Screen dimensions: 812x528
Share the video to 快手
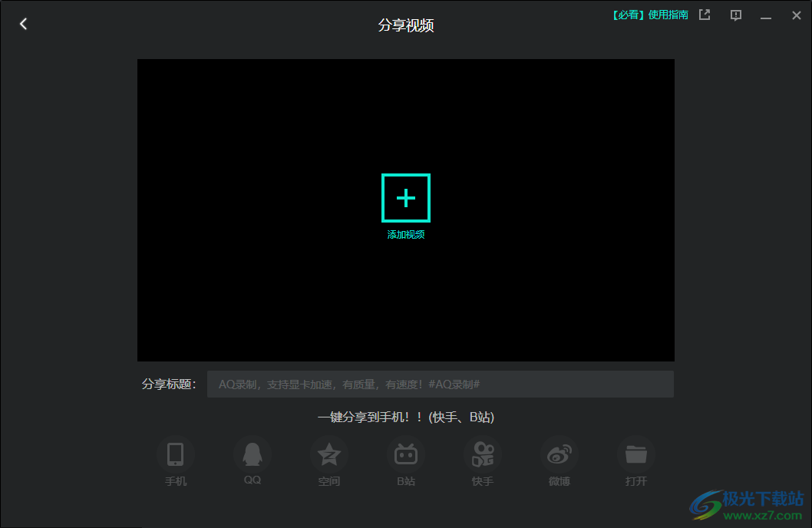tap(483, 453)
